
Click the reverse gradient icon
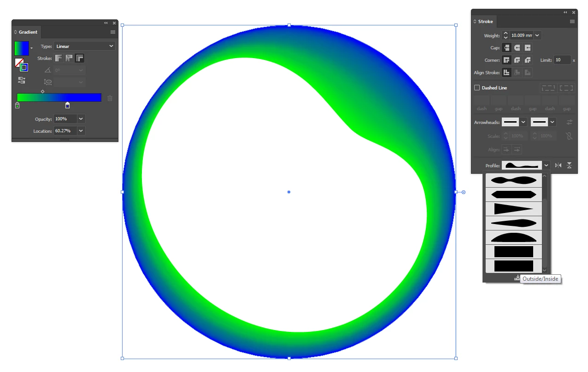tap(21, 80)
